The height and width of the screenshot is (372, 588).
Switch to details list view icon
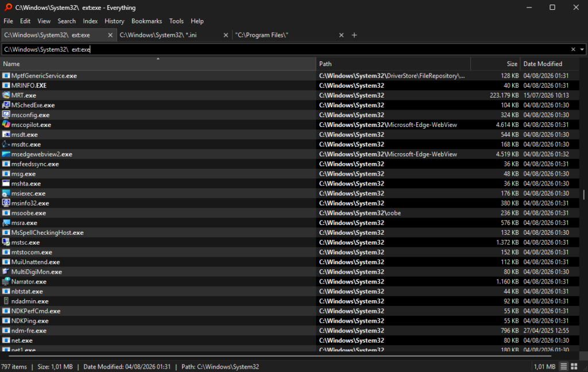[x=564, y=366]
